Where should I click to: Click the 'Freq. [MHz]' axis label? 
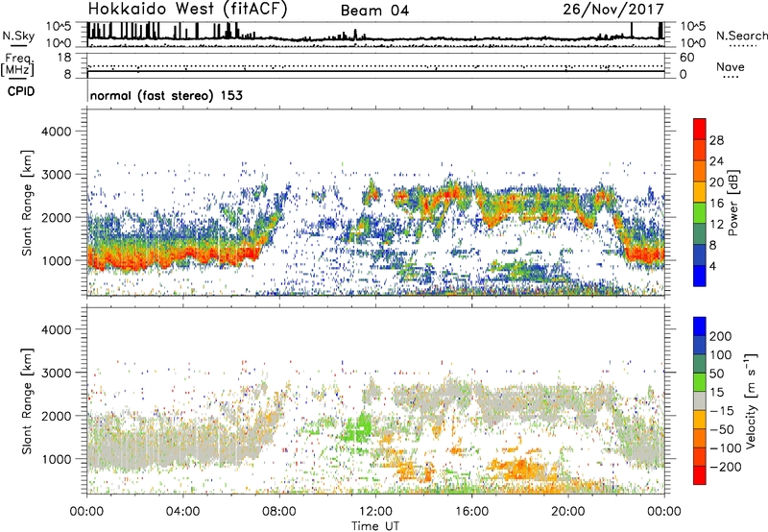17,65
